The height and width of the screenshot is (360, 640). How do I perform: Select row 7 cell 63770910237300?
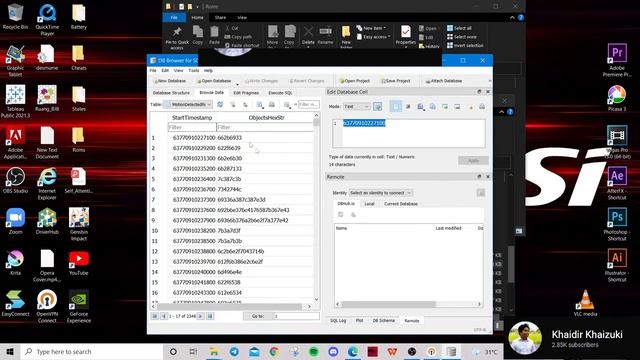[194, 200]
